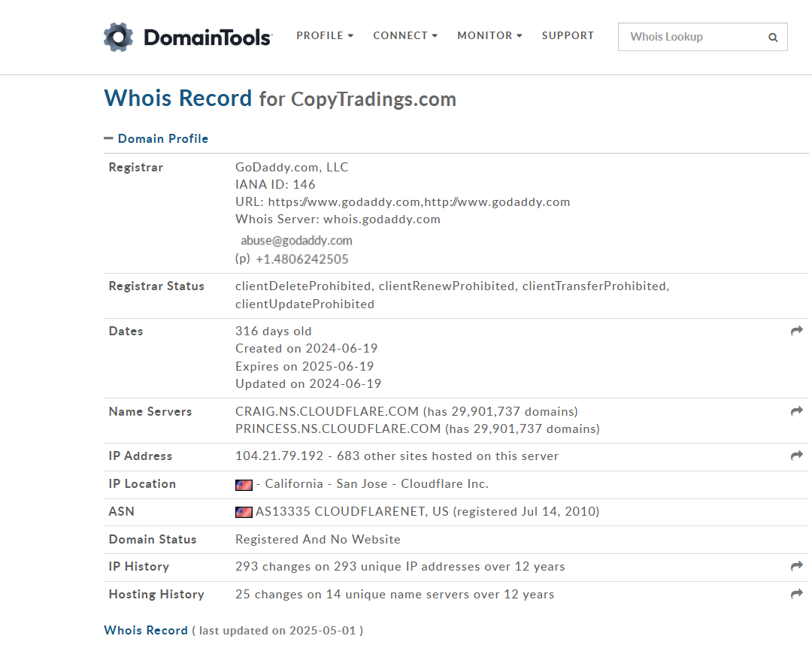This screenshot has width=812, height=645.
Task: Click the share arrow in Hosting History row
Action: pyautogui.click(x=796, y=594)
